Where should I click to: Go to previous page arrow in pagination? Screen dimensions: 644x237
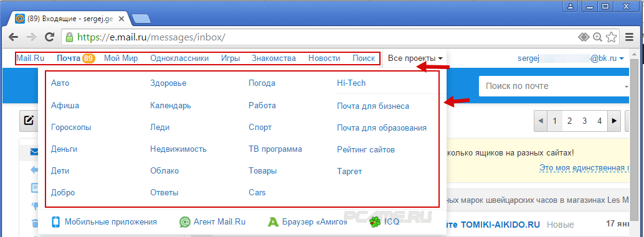(541, 121)
